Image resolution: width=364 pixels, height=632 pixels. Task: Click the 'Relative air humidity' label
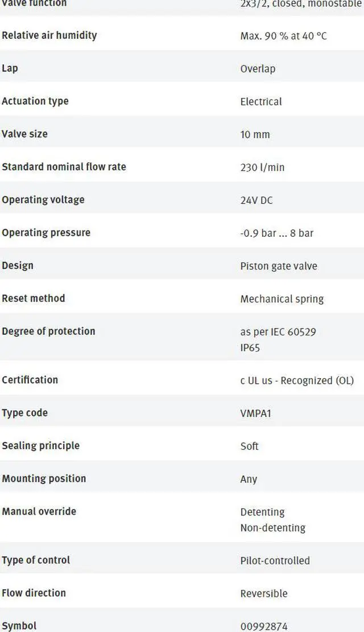49,35
